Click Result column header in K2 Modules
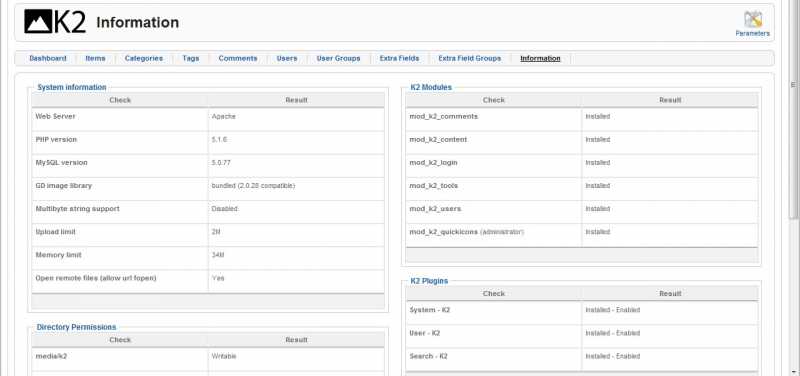800x376 pixels. pyautogui.click(x=670, y=100)
